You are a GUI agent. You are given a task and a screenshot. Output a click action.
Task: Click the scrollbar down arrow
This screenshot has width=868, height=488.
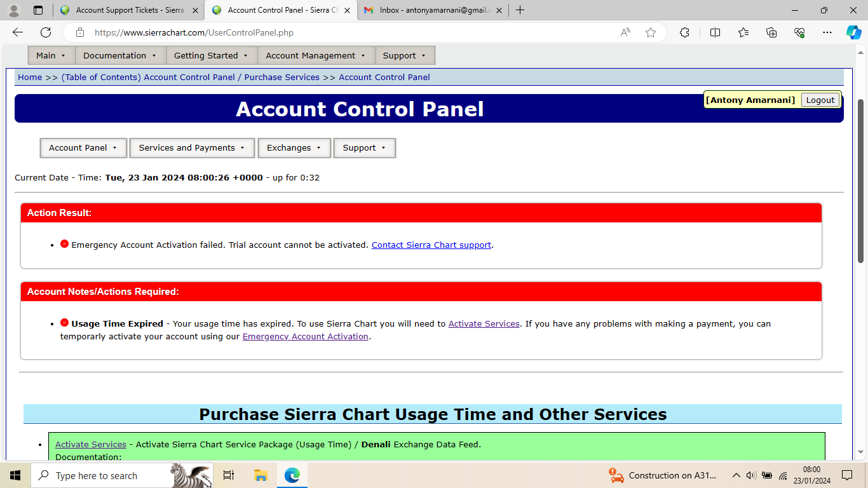(861, 453)
